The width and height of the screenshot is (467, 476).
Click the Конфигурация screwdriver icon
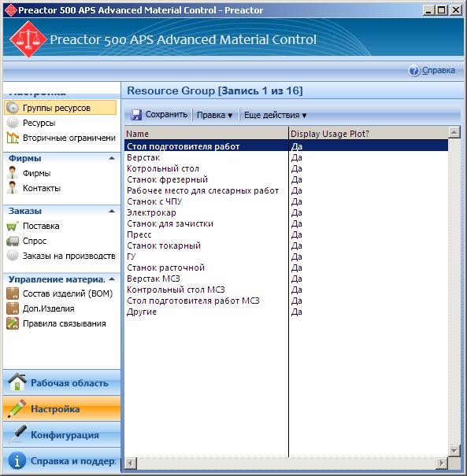[x=17, y=434]
